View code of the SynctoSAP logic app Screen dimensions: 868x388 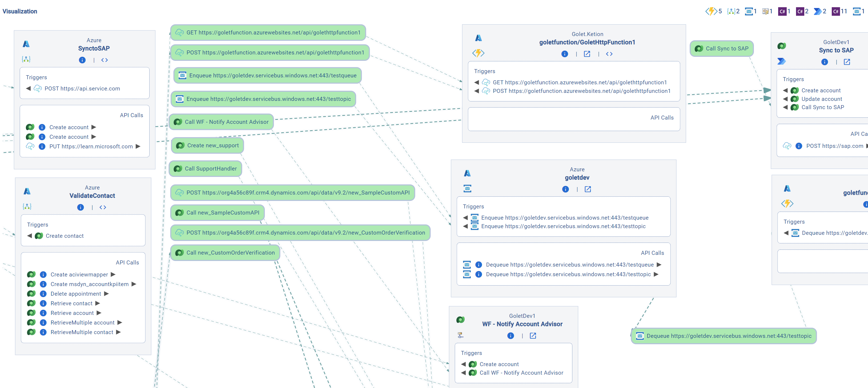click(x=105, y=60)
